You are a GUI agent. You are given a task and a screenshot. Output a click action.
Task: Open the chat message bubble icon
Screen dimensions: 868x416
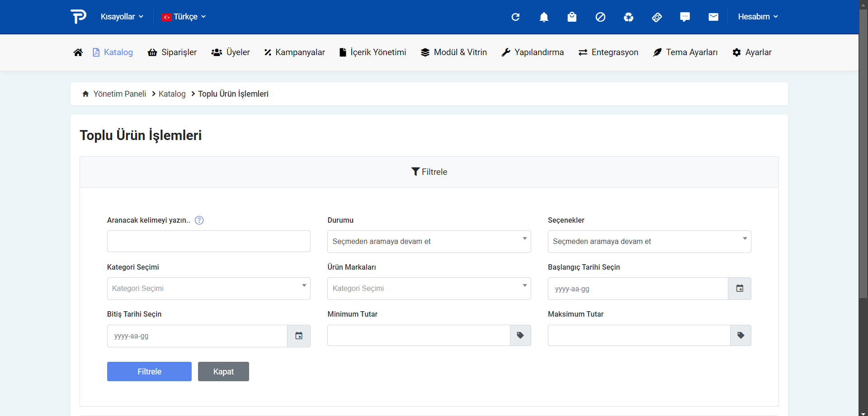pos(685,17)
